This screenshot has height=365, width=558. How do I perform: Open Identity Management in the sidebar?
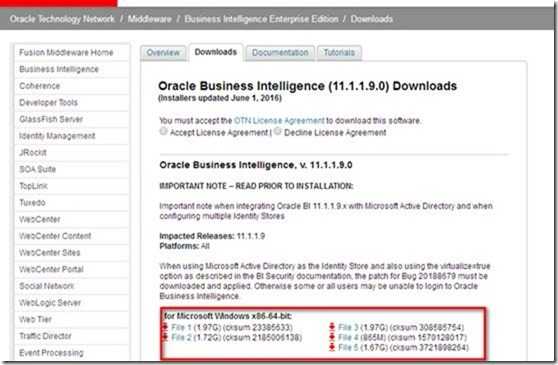(x=57, y=136)
